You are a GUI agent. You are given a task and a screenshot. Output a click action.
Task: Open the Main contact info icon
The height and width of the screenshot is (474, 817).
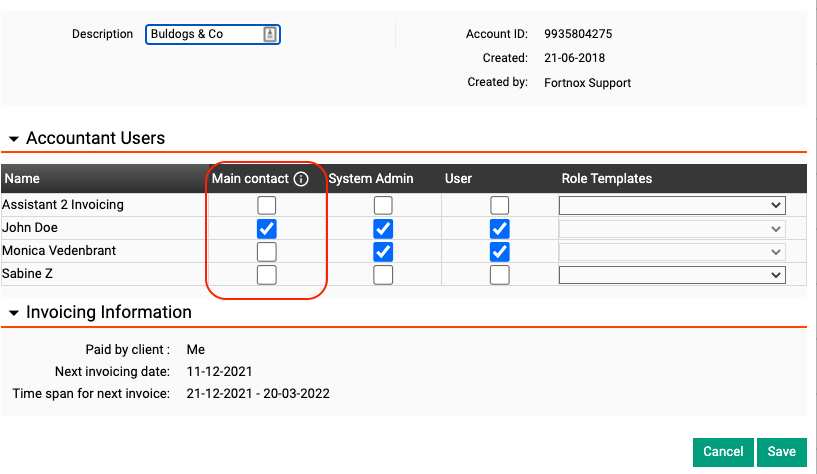(301, 179)
